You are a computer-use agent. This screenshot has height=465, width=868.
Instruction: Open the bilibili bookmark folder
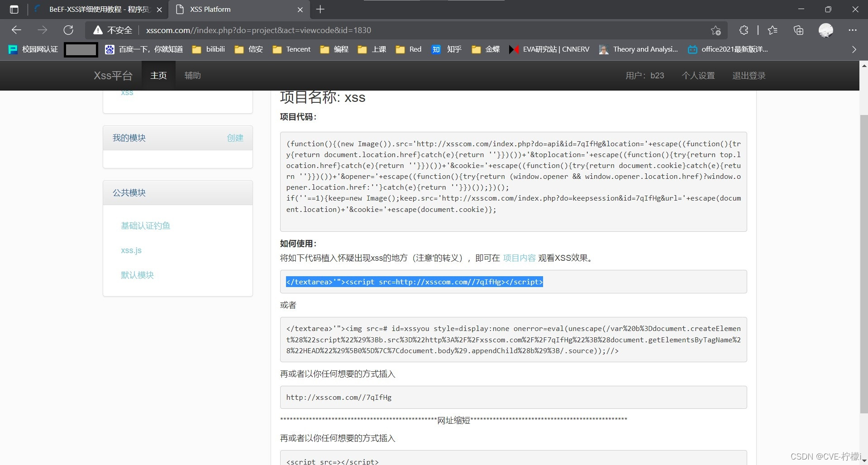(x=208, y=49)
